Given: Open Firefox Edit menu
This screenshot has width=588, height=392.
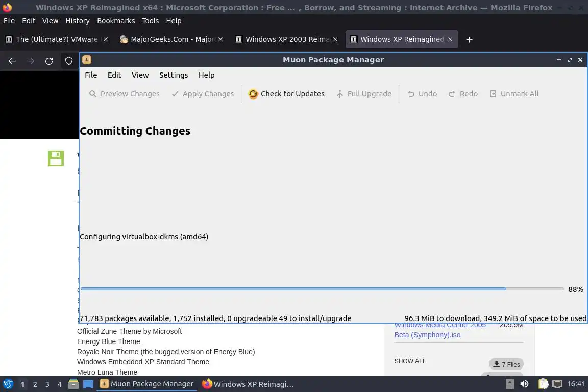Looking at the screenshot, I should [x=29, y=21].
